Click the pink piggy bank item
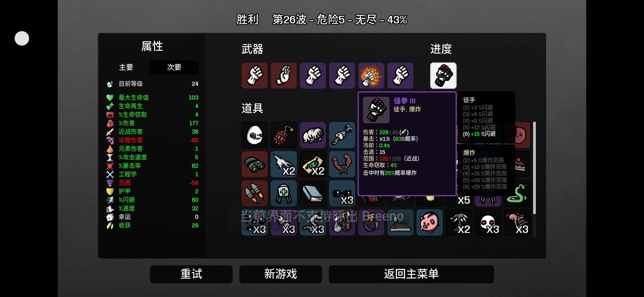644x297 pixels. click(429, 222)
